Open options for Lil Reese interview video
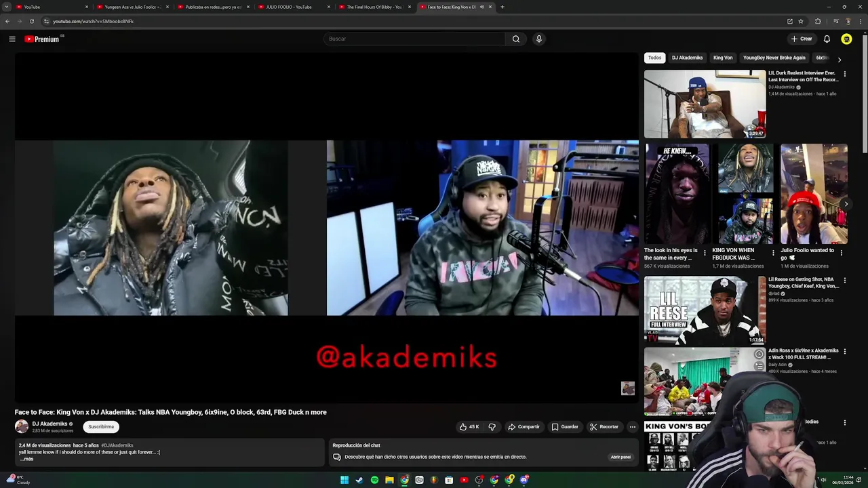Image resolution: width=868 pixels, height=488 pixels. pyautogui.click(x=844, y=280)
